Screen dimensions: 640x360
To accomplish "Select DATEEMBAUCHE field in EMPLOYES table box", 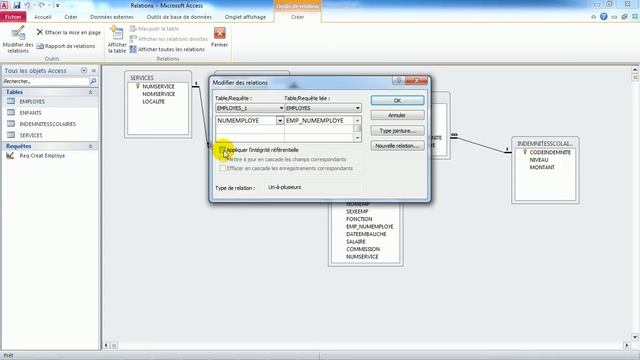I will [366, 234].
